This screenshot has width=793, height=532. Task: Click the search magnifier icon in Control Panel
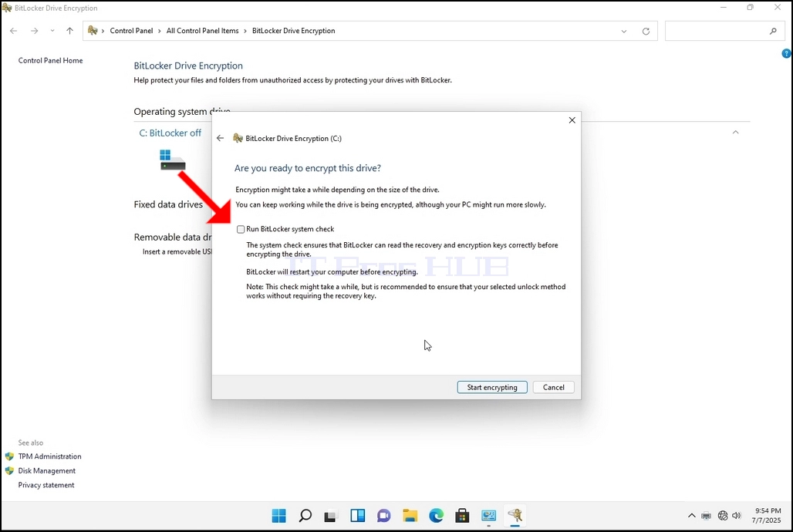pos(773,32)
